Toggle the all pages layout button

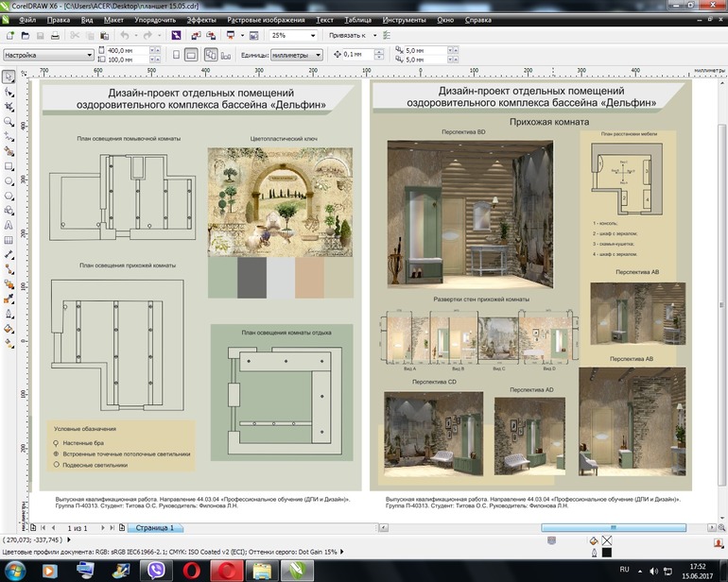(x=211, y=55)
